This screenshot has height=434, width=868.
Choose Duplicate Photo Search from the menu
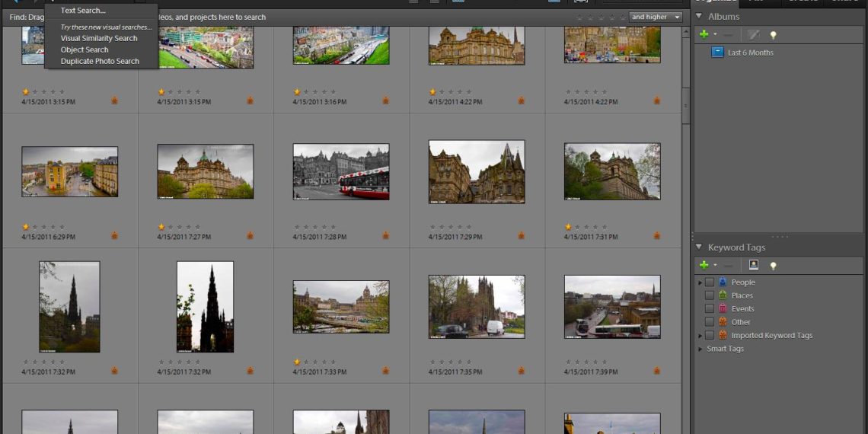[x=100, y=61]
